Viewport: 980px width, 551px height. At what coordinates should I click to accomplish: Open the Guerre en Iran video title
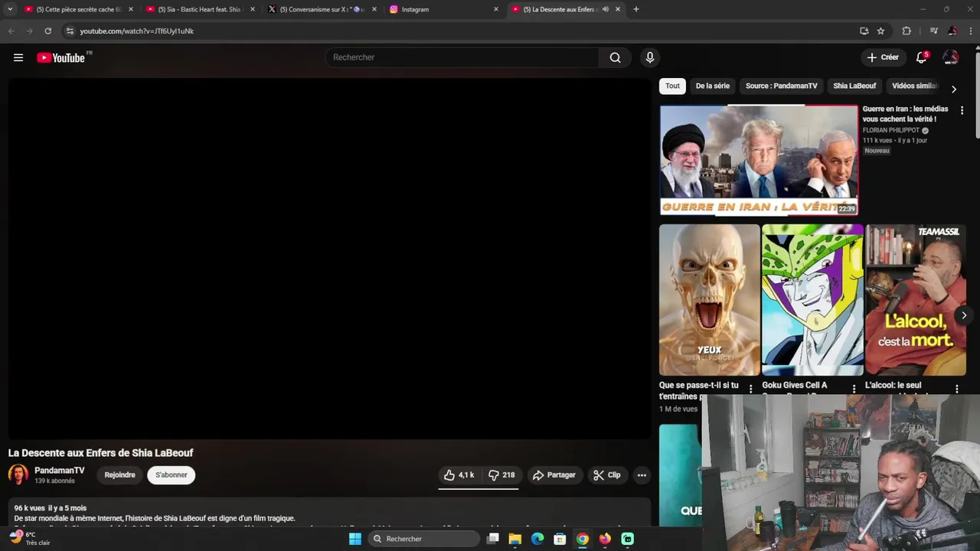tap(905, 114)
